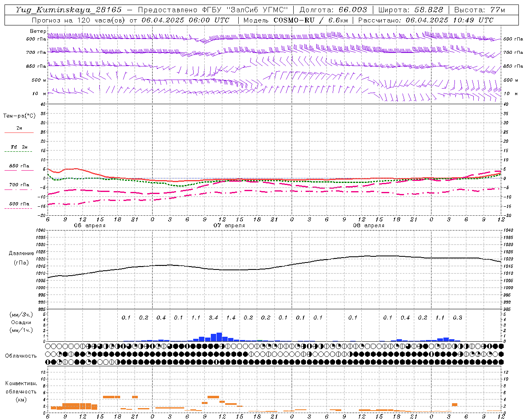Click the tallest blue precipitation bar
The image size is (525, 420).
click(x=219, y=337)
